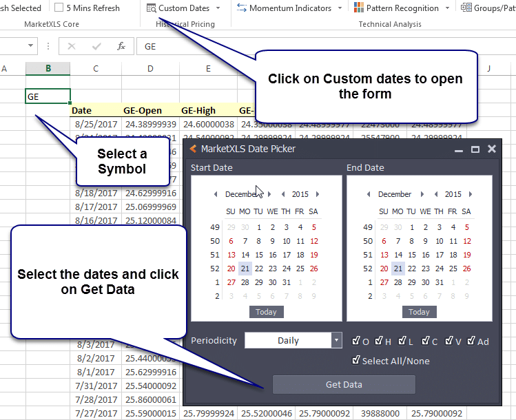
Task: Select December 31 in End Date calendar
Action: (440, 282)
